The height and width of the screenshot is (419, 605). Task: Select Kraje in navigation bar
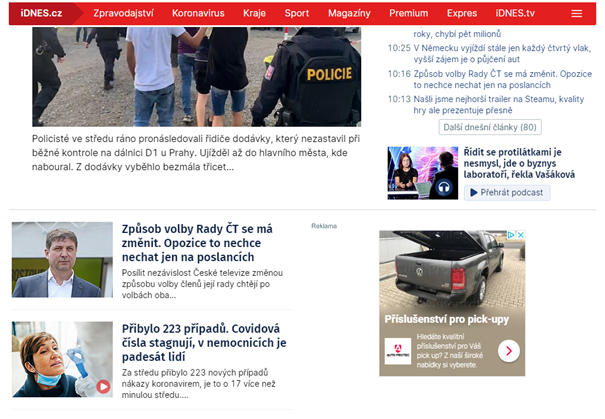[255, 14]
